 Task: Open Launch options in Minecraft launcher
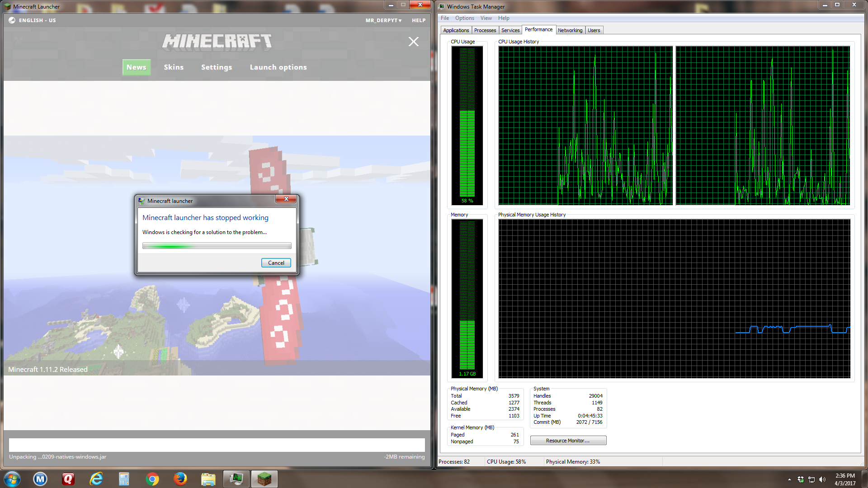[278, 67]
